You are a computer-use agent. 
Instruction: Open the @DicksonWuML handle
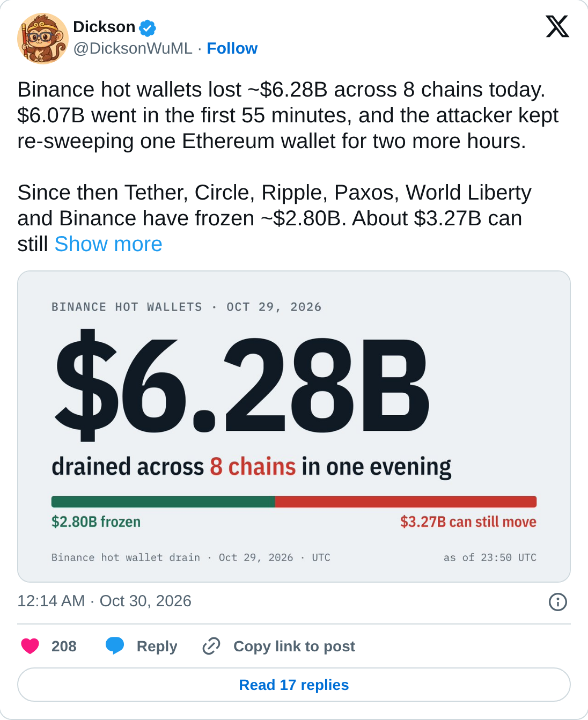133,48
